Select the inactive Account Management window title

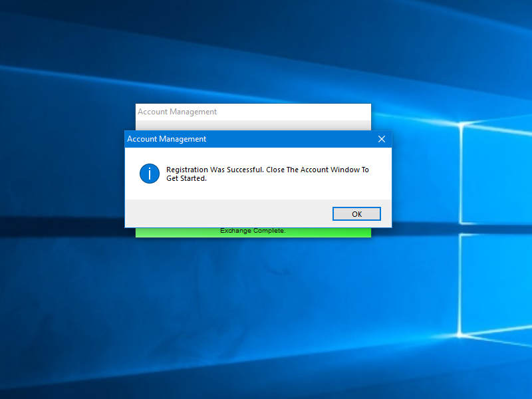178,112
